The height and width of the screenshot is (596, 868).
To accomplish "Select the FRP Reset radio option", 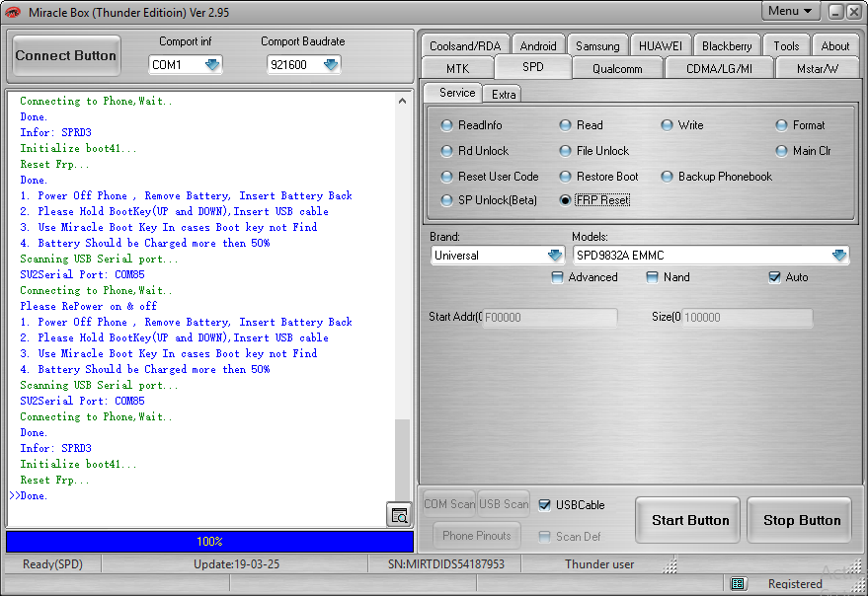I will (594, 200).
